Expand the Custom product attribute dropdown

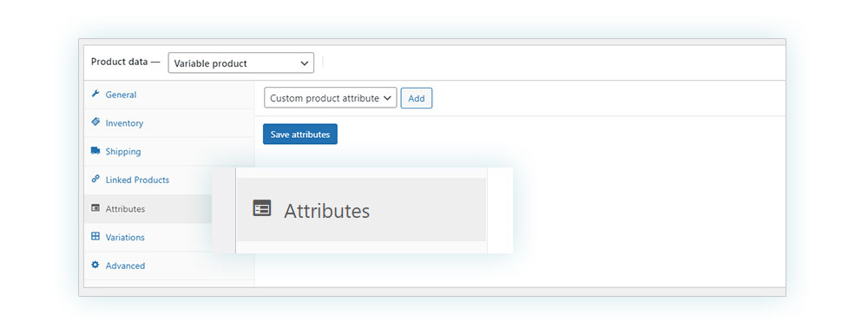pyautogui.click(x=331, y=98)
